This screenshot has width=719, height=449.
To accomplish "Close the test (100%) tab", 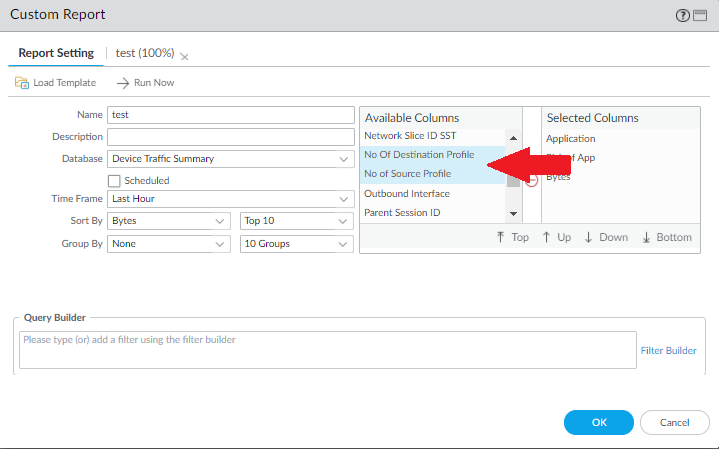I will click(184, 57).
